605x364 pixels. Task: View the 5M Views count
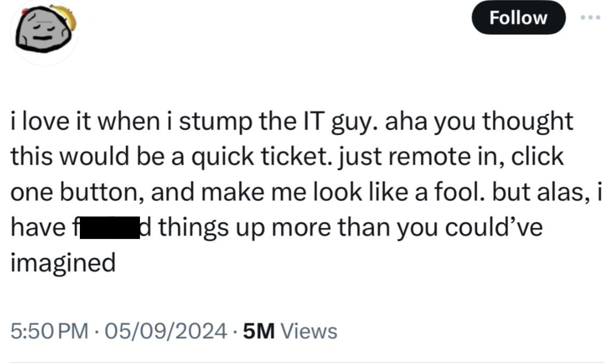tap(258, 331)
